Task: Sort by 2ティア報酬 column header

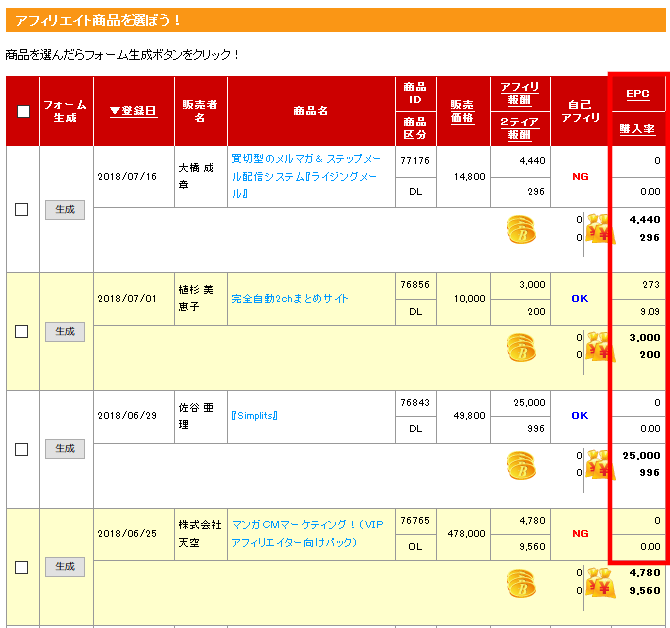Action: [x=519, y=128]
